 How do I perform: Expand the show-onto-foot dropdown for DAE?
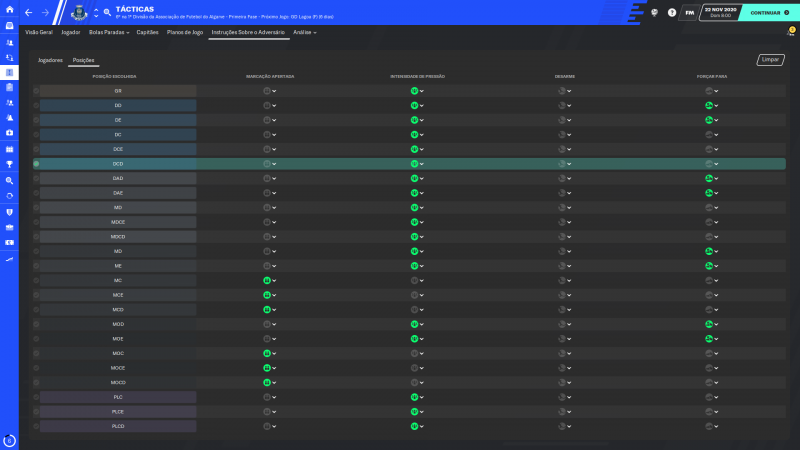(x=716, y=193)
